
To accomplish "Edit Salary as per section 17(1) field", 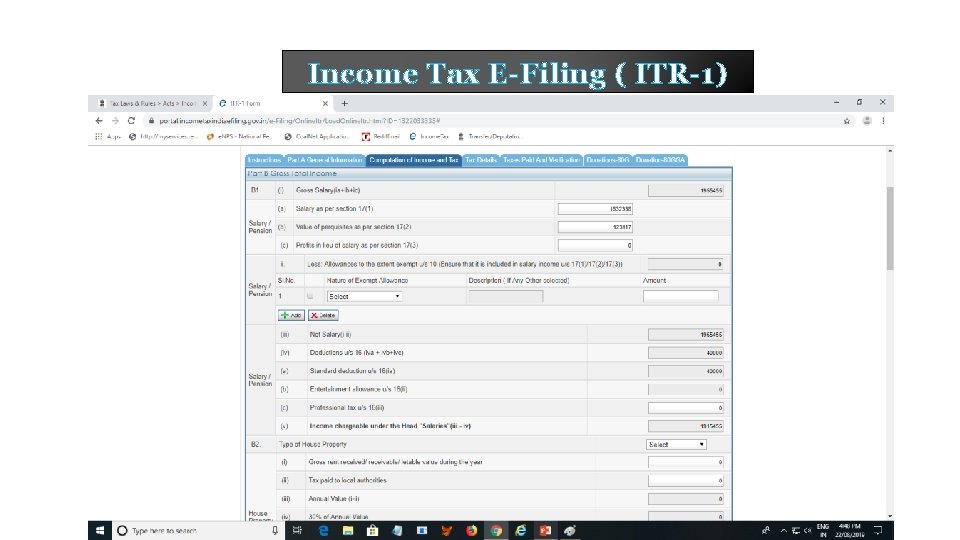I will (595, 209).
